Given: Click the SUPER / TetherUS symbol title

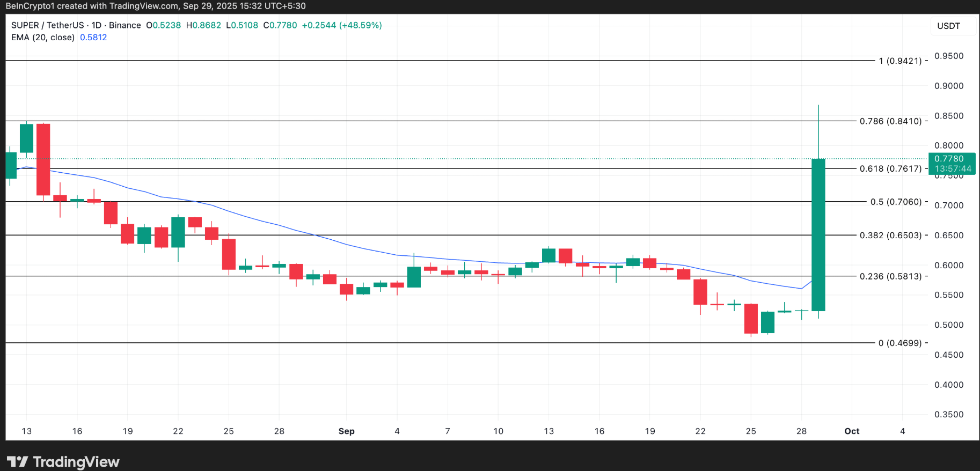Looking at the screenshot, I should [48, 25].
